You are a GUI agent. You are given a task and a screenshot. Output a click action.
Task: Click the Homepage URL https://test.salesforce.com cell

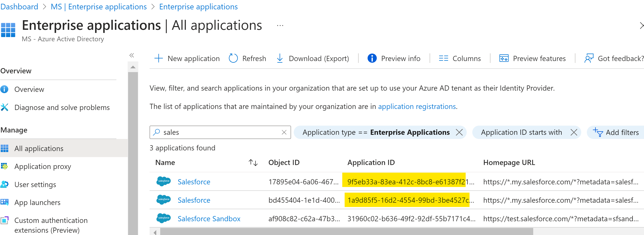coord(561,219)
